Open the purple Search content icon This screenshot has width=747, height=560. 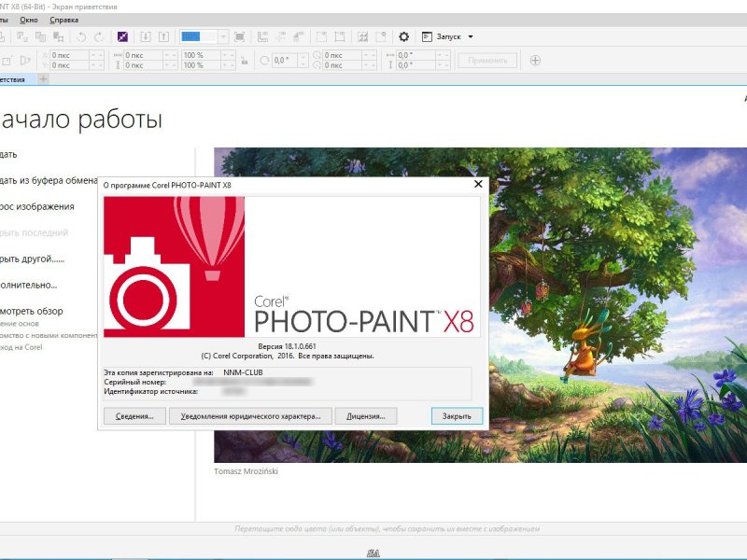click(122, 36)
